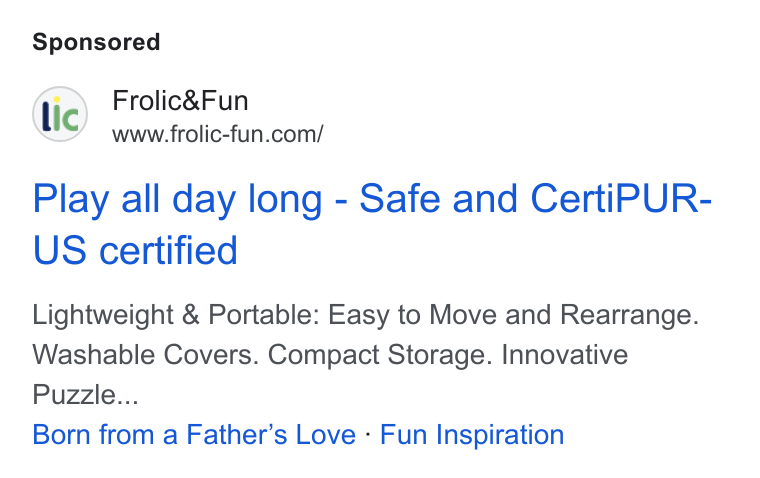Visit the Fun Inspiration sitelink
The height and width of the screenshot is (478, 760).
472,434
